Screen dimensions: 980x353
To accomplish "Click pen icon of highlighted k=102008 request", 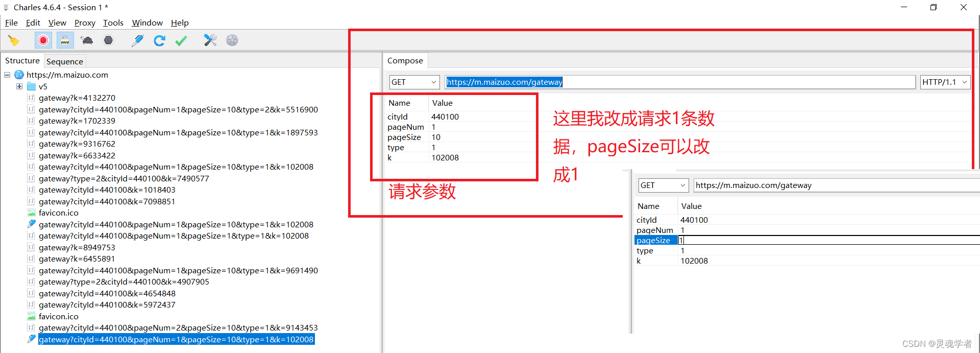I will 31,339.
